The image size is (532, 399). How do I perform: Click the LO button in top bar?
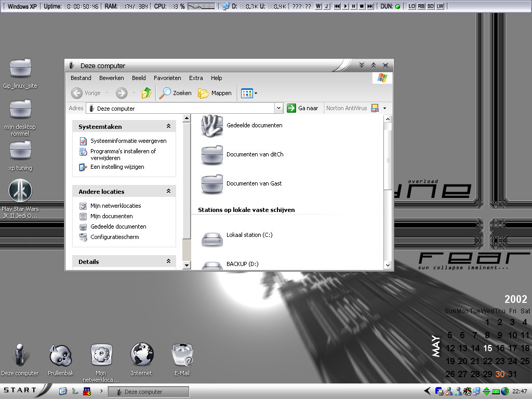point(411,6)
